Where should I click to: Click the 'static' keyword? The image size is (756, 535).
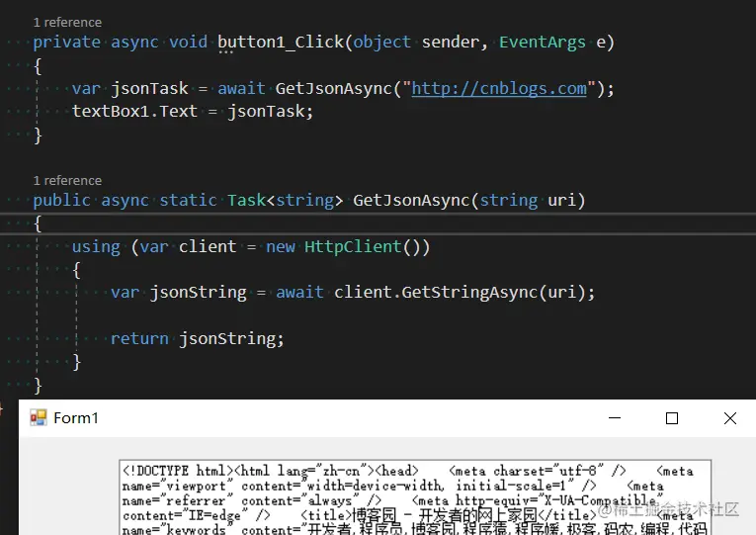tap(188, 200)
